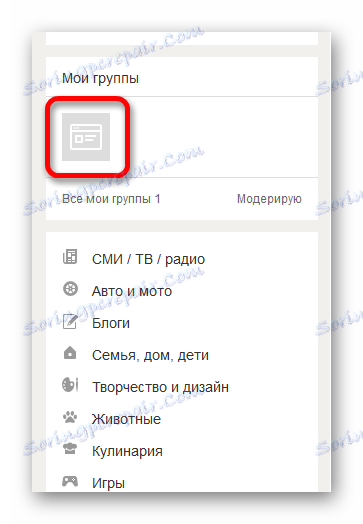
Task: Select the Семья, дом, дети category
Action: coord(150,355)
